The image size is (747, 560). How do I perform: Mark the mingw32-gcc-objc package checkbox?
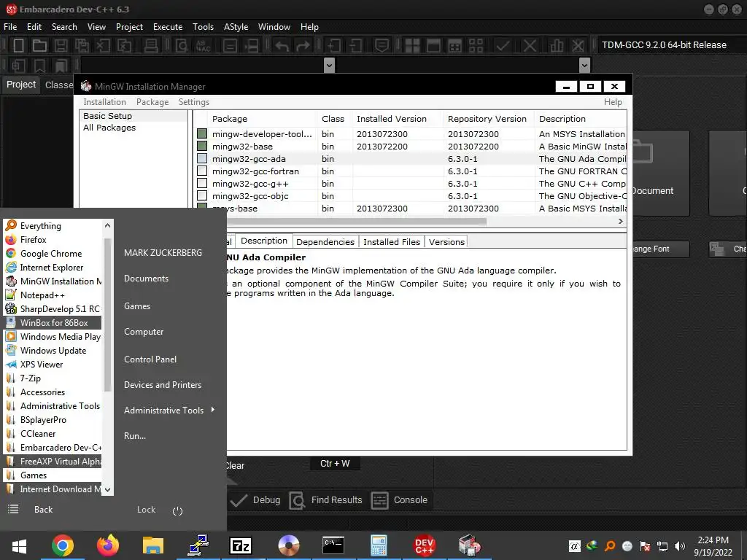coord(202,195)
